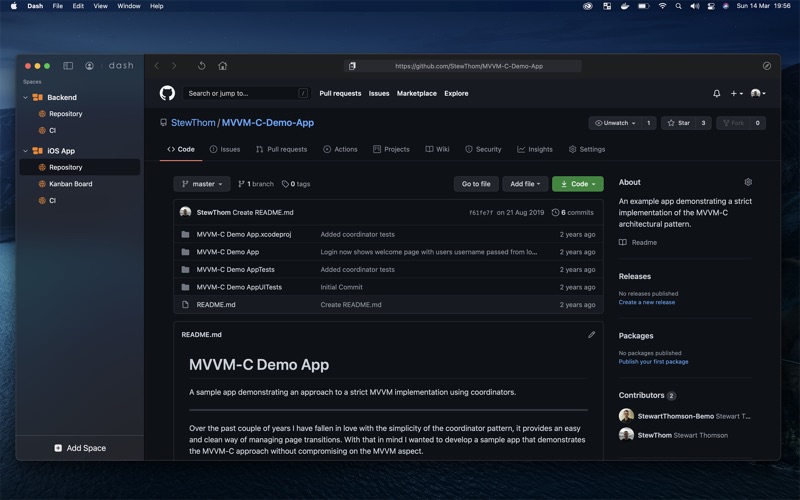Open the plus create-new menu
Image resolution: width=800 pixels, height=500 pixels.
(x=736, y=93)
